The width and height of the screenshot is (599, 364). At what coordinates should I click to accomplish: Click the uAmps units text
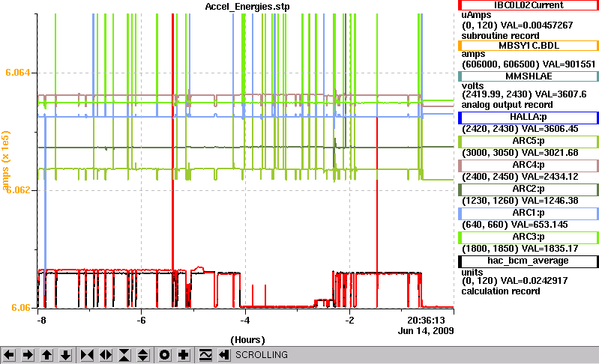(476, 15)
